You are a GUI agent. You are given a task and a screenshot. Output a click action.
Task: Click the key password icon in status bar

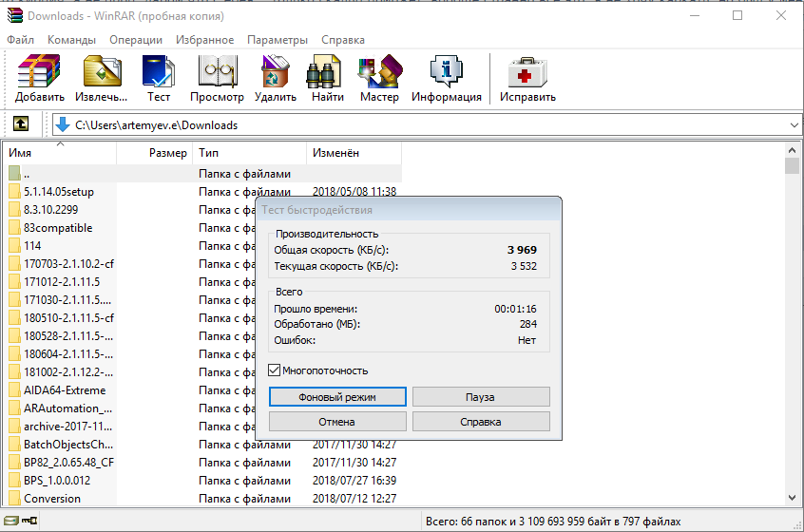coord(29,521)
